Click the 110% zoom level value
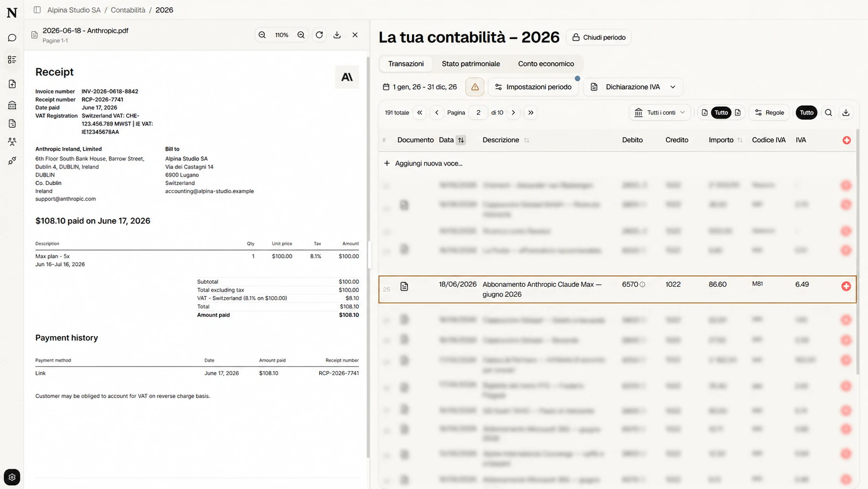 click(x=281, y=35)
